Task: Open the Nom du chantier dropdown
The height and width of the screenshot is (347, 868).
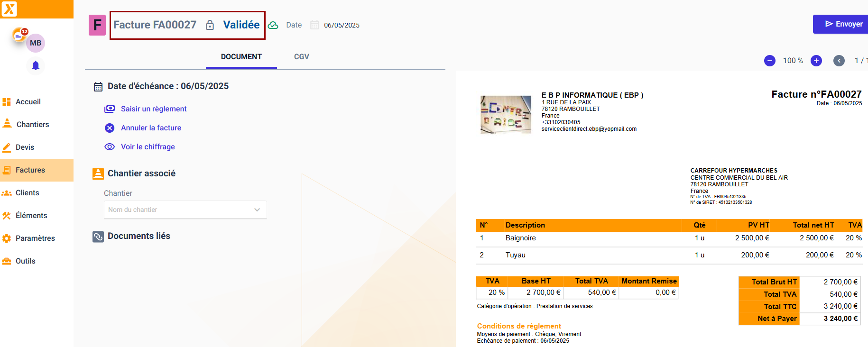Action: pos(185,210)
